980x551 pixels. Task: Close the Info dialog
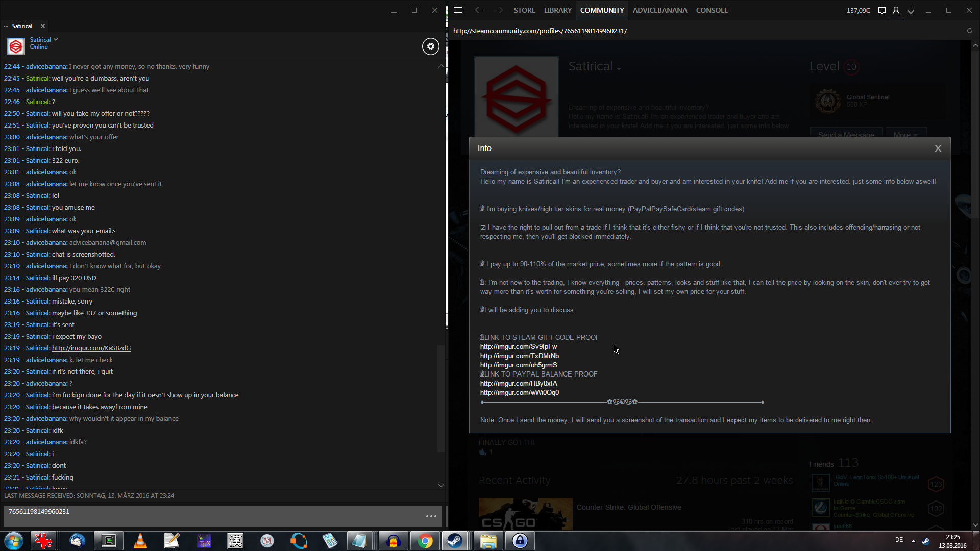(938, 148)
